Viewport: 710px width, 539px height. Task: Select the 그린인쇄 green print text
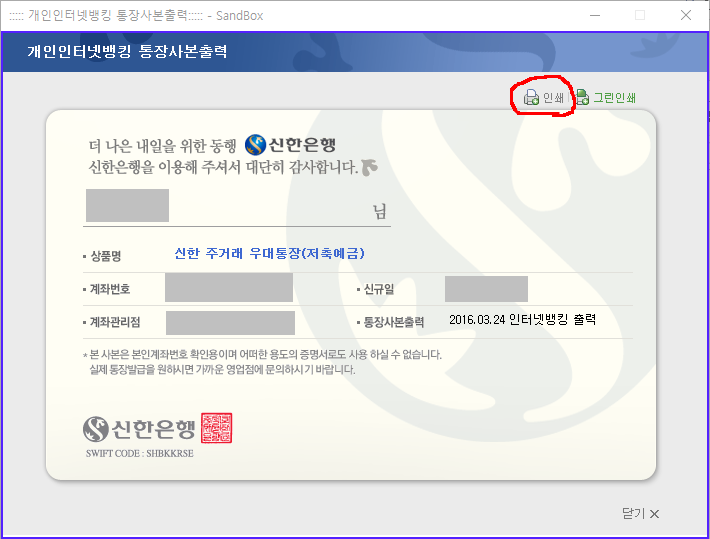coord(614,97)
